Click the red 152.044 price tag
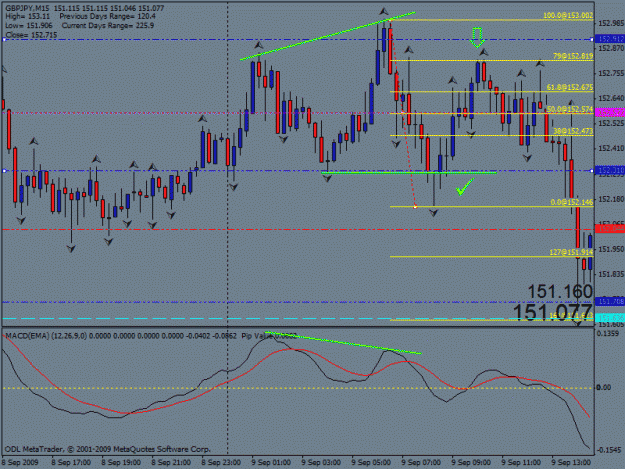The height and width of the screenshot is (469, 625). (609, 229)
